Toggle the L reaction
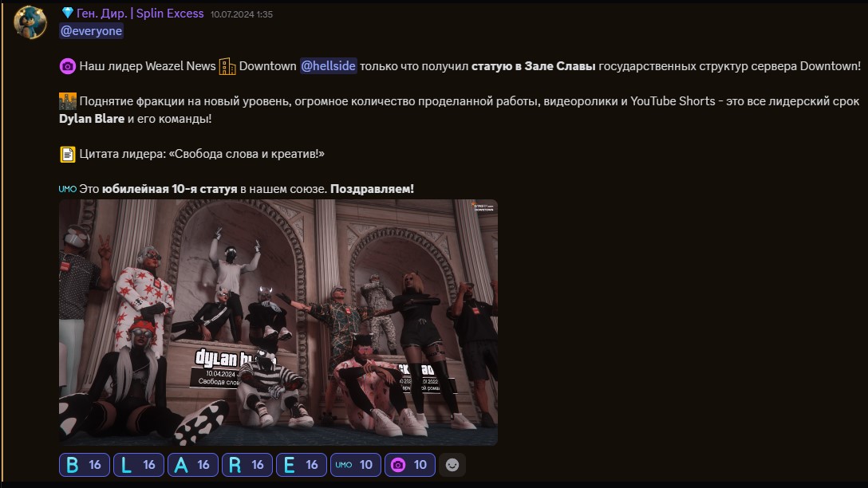868x488 pixels. (x=138, y=465)
